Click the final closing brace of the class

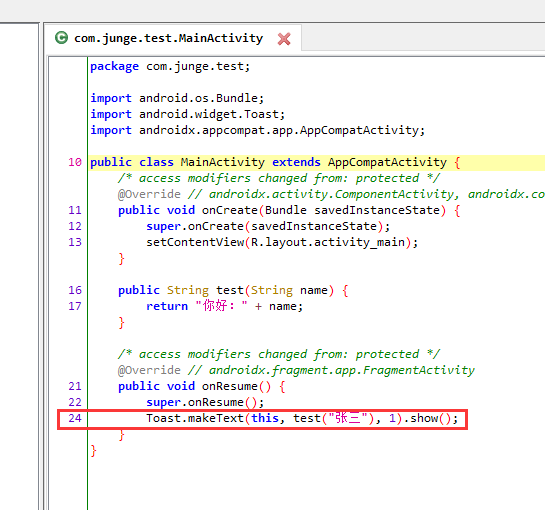pyautogui.click(x=93, y=451)
